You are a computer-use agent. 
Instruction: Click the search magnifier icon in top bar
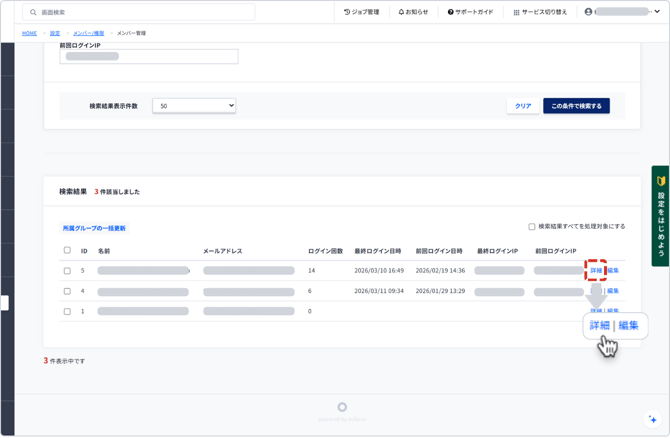point(33,13)
